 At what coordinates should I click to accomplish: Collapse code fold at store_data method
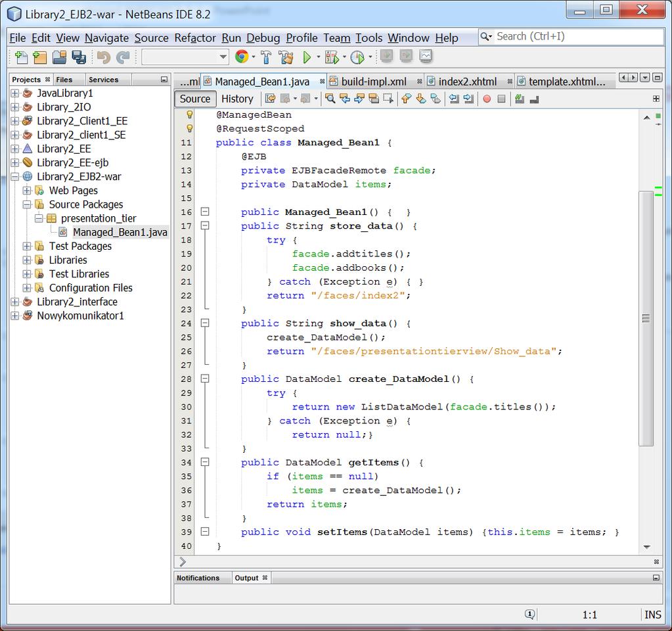pos(206,225)
